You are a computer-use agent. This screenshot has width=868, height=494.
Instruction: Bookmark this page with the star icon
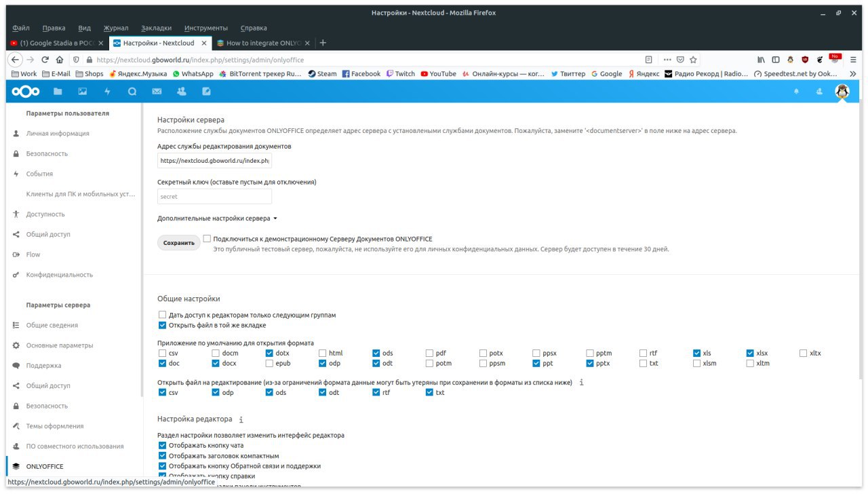click(693, 60)
